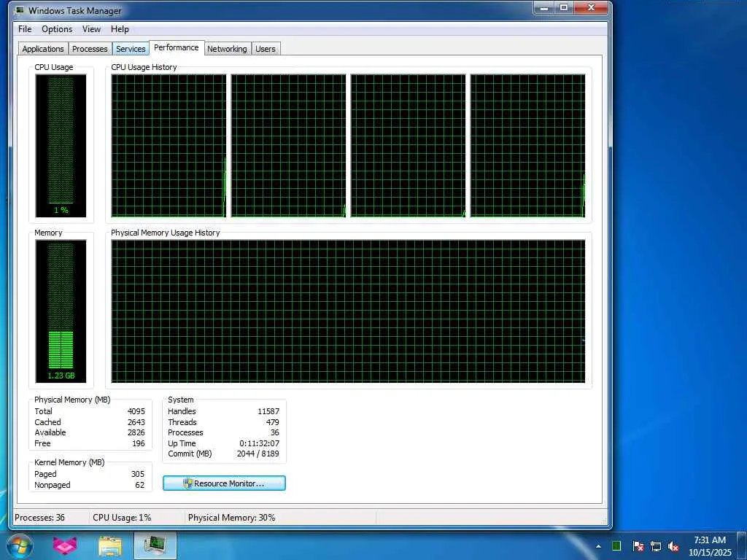Open the File menu

(x=25, y=29)
